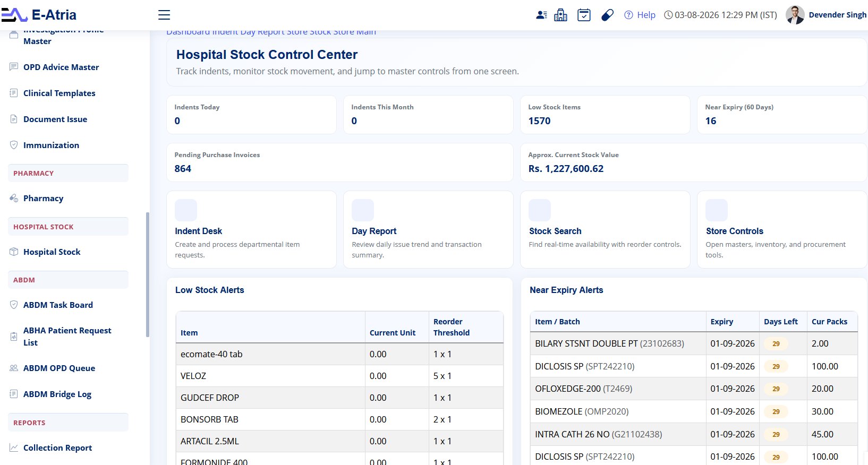Click the pill capsule icon in header
This screenshot has height=465, width=868.
click(x=607, y=15)
